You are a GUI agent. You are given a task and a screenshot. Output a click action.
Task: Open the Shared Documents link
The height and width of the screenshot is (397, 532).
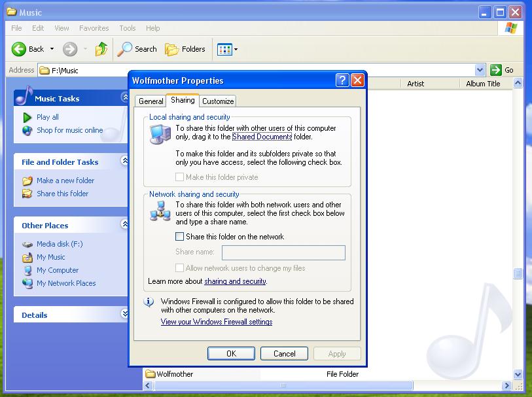pos(262,137)
